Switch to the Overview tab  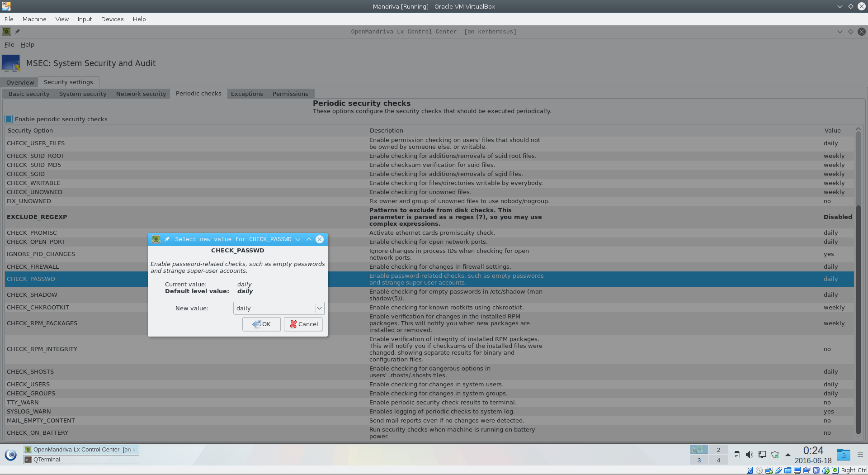pyautogui.click(x=20, y=82)
